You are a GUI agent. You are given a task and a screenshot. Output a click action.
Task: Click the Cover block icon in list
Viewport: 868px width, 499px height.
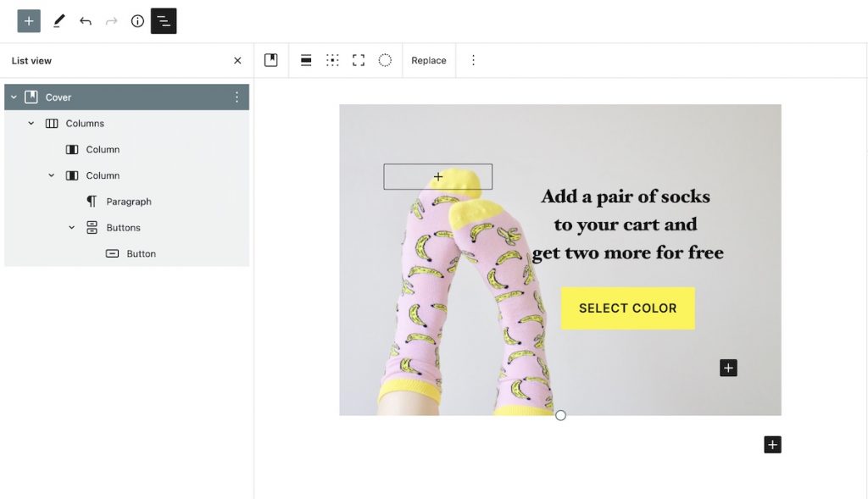pos(31,97)
